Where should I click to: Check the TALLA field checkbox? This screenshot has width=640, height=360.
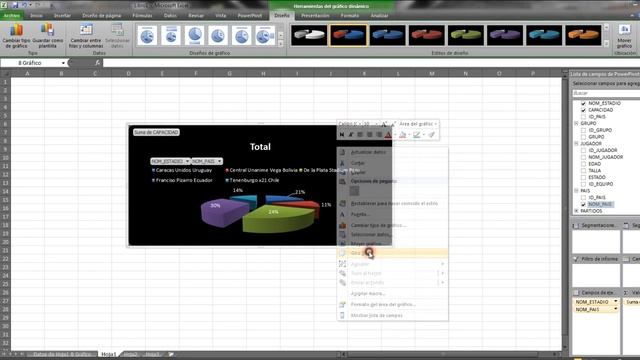pos(583,171)
